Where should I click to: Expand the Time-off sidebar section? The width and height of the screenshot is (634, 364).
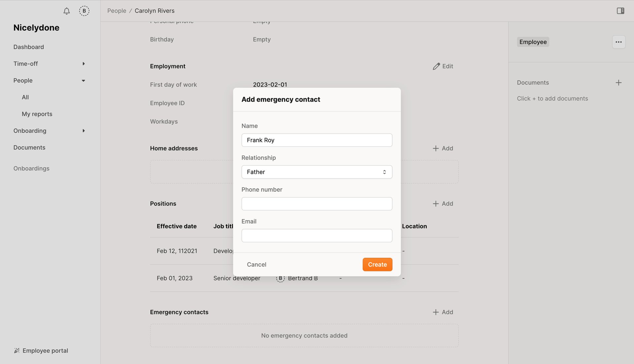83,64
